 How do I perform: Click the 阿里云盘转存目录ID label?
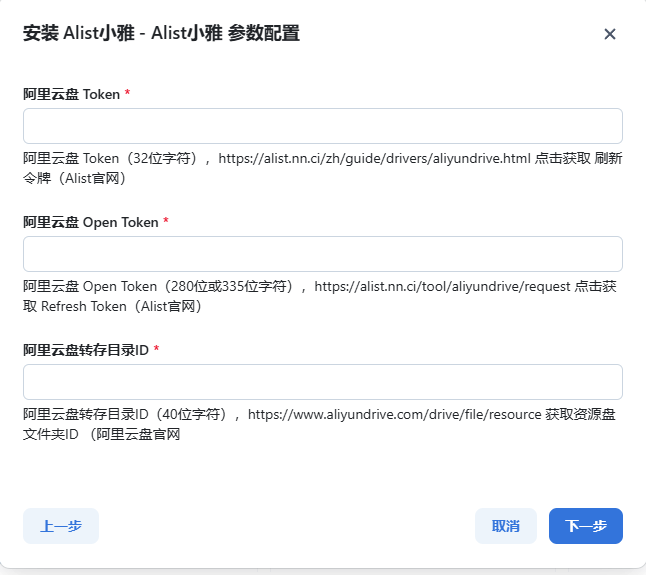tap(86, 350)
